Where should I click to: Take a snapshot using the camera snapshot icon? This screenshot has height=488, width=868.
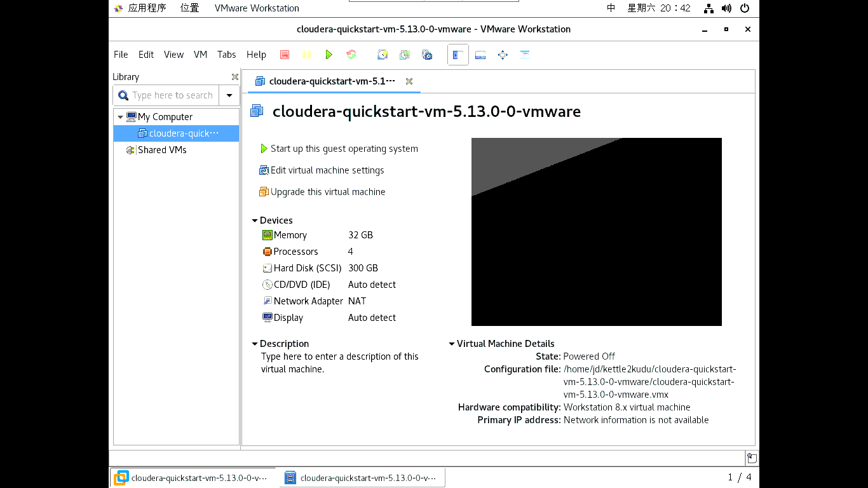(x=383, y=55)
